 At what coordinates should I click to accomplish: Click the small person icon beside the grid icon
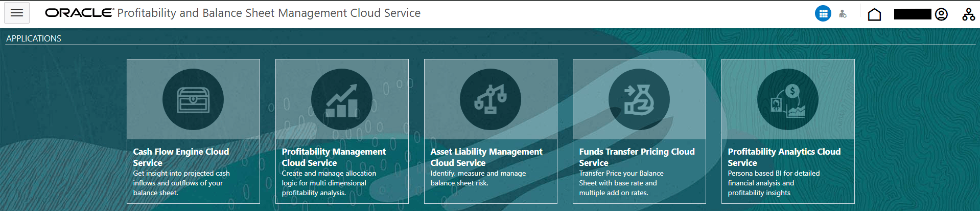click(843, 14)
